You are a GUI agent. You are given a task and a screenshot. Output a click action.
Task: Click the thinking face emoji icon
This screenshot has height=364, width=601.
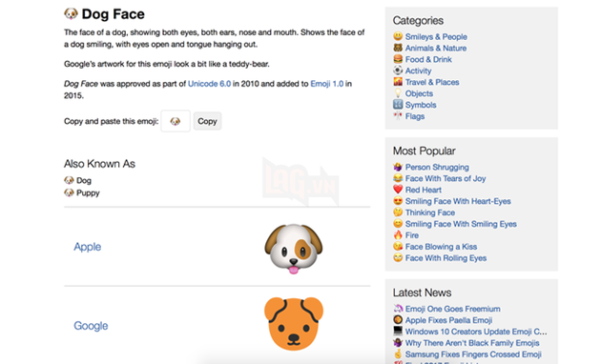tap(398, 212)
